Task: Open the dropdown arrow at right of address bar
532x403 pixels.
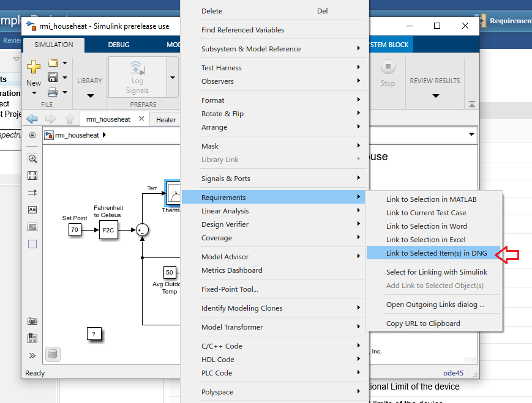Action: (471, 134)
